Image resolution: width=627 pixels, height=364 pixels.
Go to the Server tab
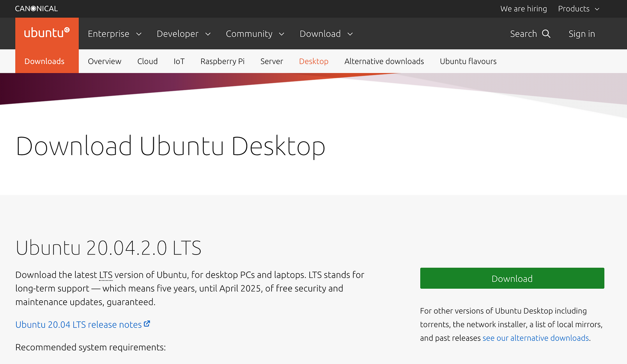pos(272,61)
